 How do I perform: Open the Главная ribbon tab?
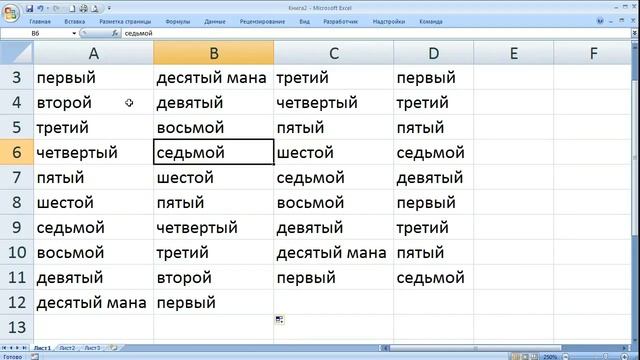[40, 22]
